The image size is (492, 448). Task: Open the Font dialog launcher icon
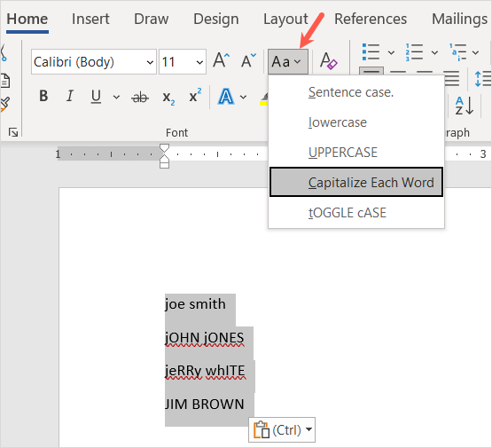[x=13, y=132]
